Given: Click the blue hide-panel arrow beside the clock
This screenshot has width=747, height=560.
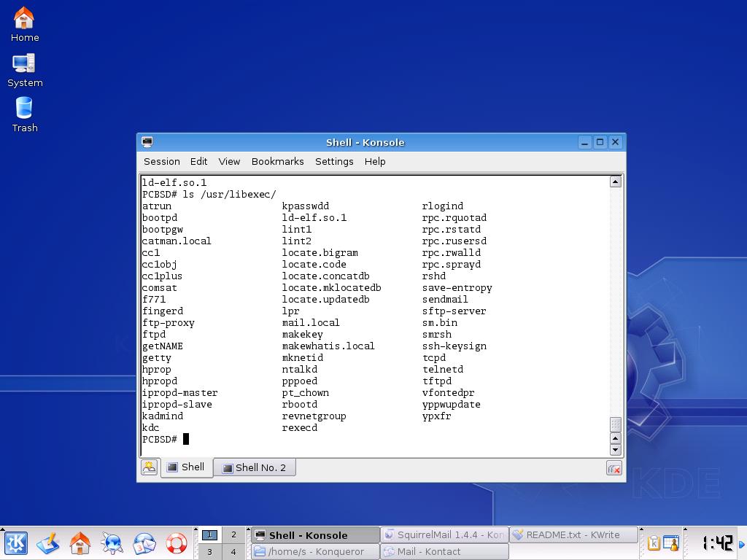Looking at the screenshot, I should coord(742,544).
